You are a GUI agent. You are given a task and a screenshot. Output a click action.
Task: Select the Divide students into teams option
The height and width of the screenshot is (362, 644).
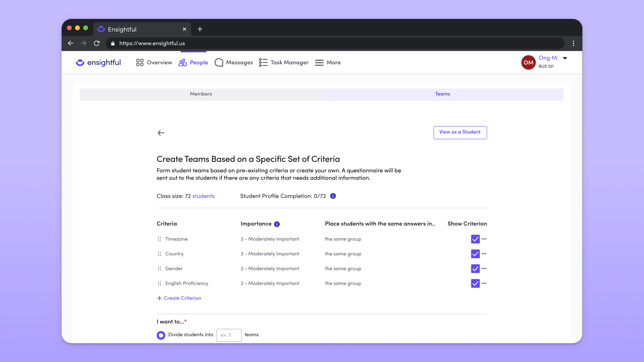161,335
